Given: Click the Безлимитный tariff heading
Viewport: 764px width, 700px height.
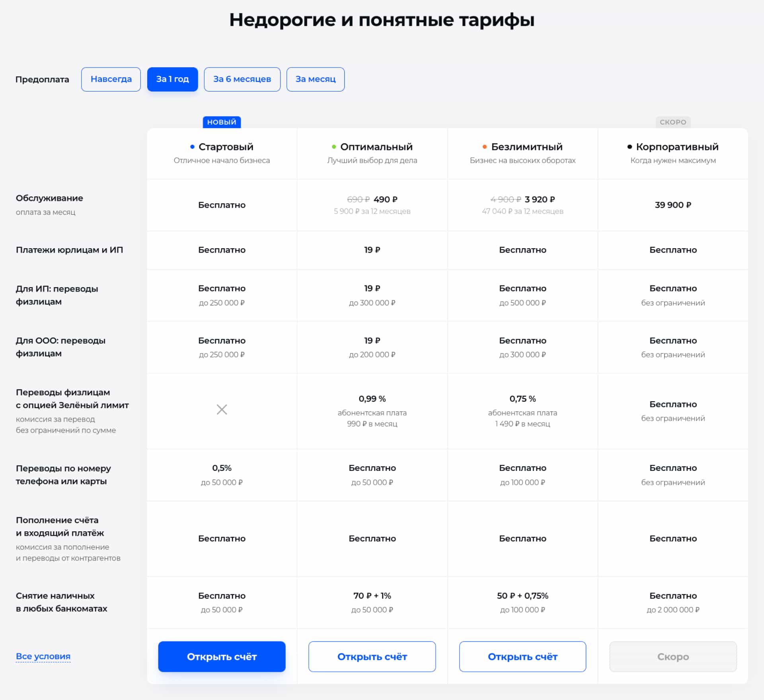Looking at the screenshot, I should tap(526, 147).
